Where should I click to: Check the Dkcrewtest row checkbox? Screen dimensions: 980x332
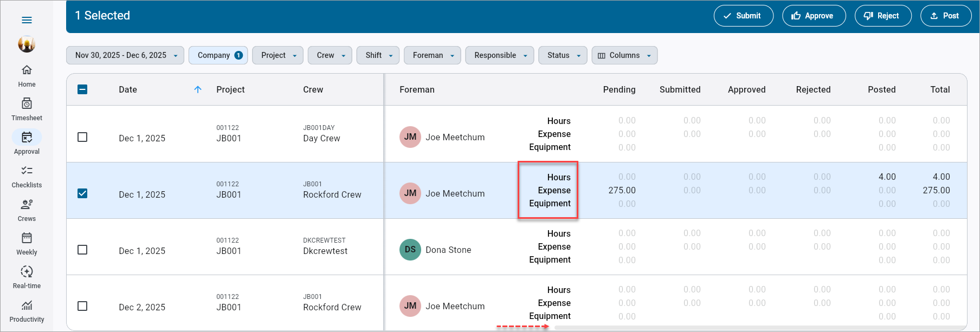(82, 250)
